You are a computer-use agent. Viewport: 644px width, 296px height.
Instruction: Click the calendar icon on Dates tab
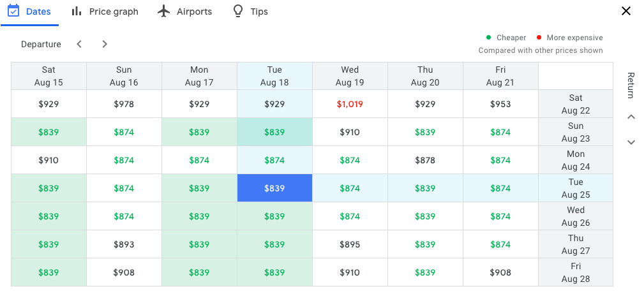13,11
